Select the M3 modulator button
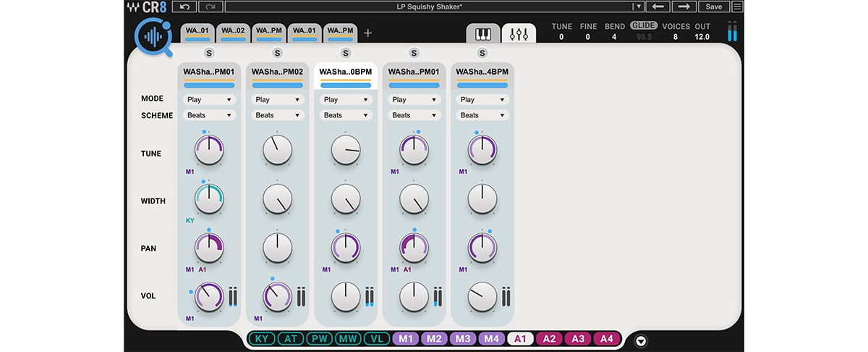This screenshot has height=352, width=868. click(x=462, y=338)
